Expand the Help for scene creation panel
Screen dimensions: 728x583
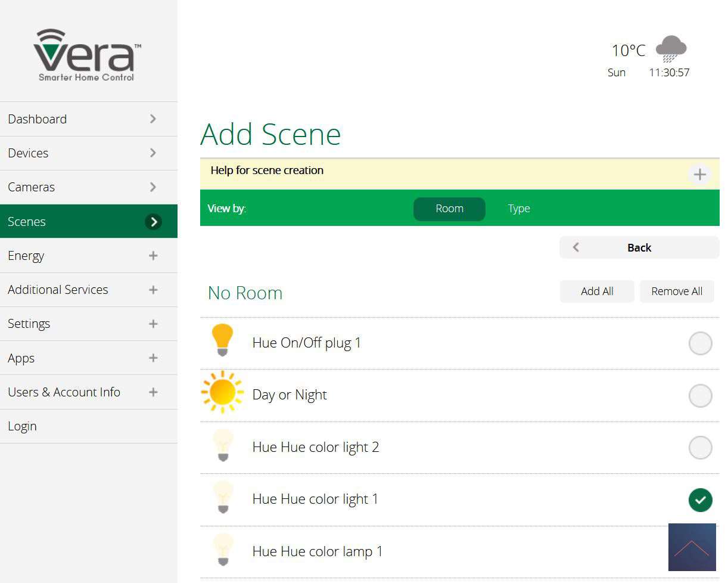(x=699, y=175)
